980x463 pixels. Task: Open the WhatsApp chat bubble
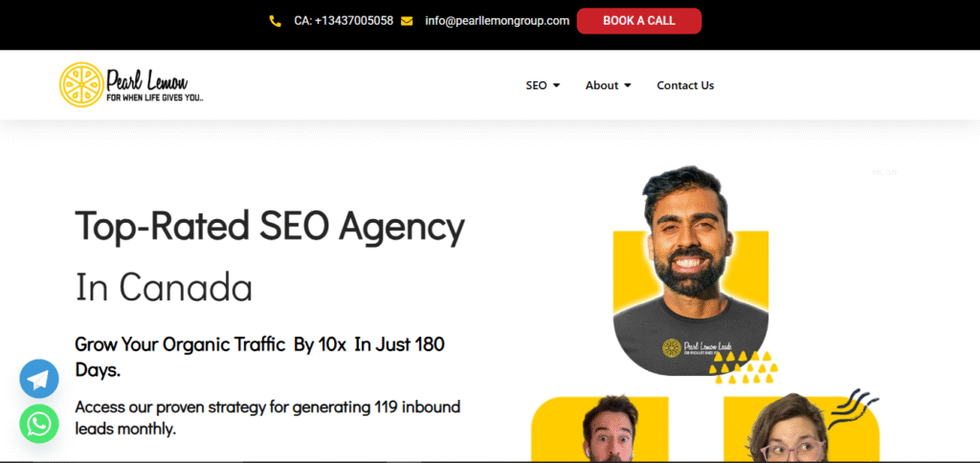39,424
